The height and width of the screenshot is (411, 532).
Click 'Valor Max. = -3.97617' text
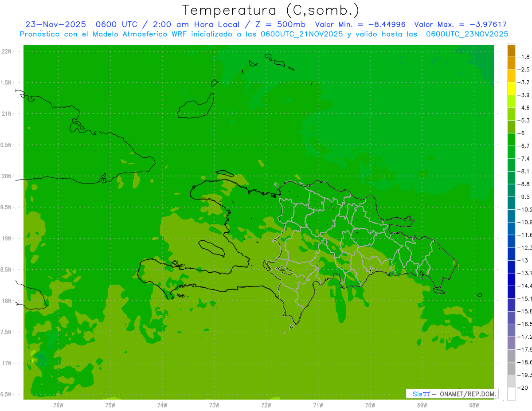pyautogui.click(x=460, y=25)
